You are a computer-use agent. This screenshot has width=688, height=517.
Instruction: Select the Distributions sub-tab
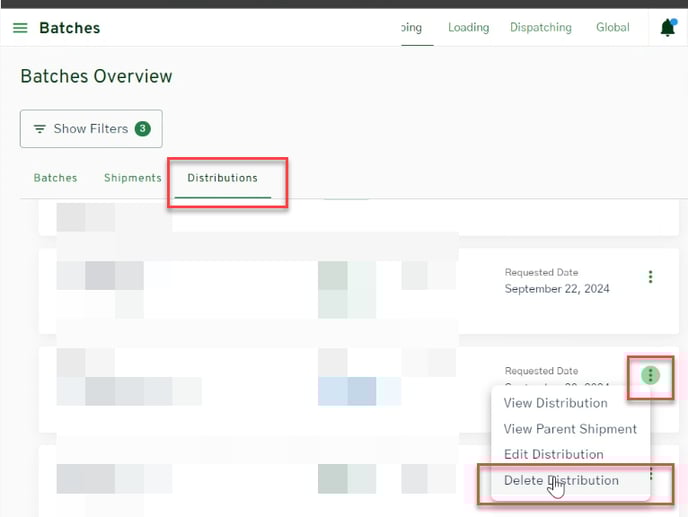coord(222,178)
